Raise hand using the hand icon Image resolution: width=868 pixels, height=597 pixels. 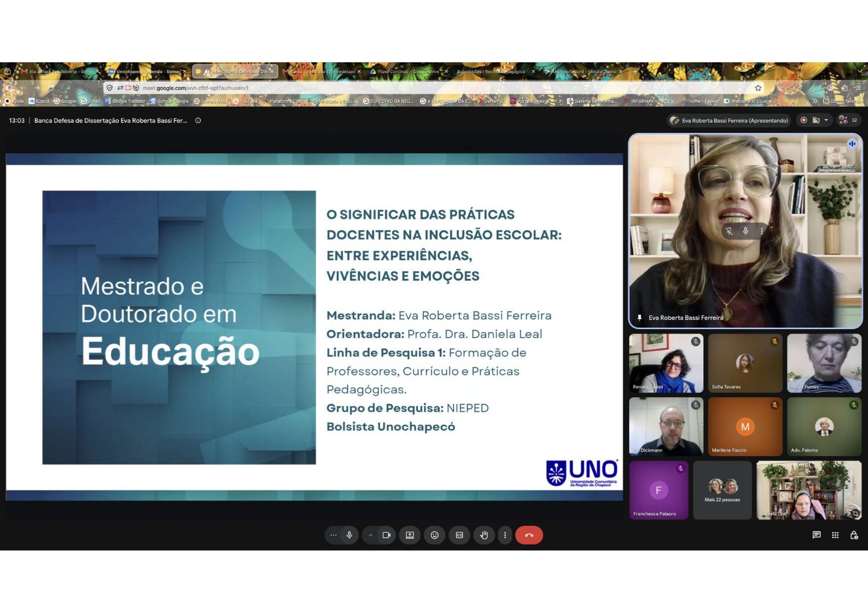point(484,535)
